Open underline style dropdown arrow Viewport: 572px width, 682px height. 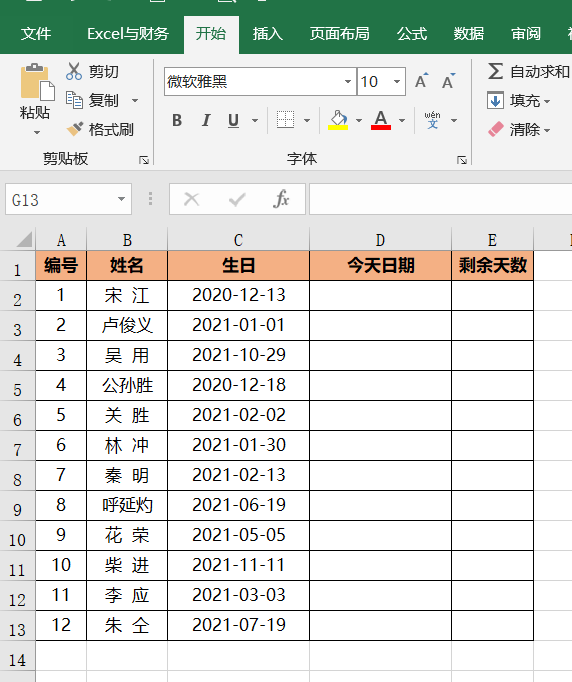tap(255, 120)
